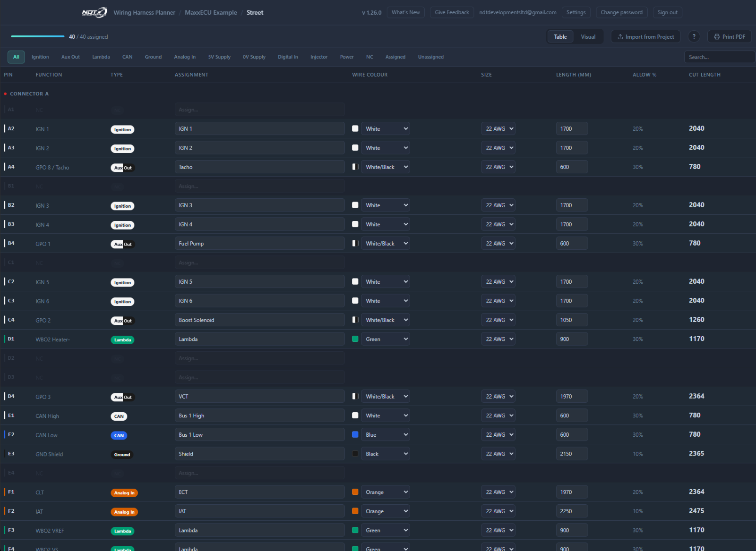Open wire colour dropdown for Fuel Pump
Image resolution: width=756 pixels, height=551 pixels.
(x=386, y=243)
